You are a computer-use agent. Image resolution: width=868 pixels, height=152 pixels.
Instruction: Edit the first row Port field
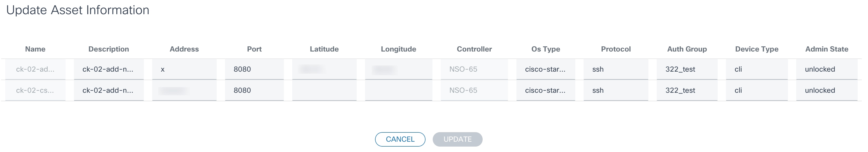click(x=254, y=69)
